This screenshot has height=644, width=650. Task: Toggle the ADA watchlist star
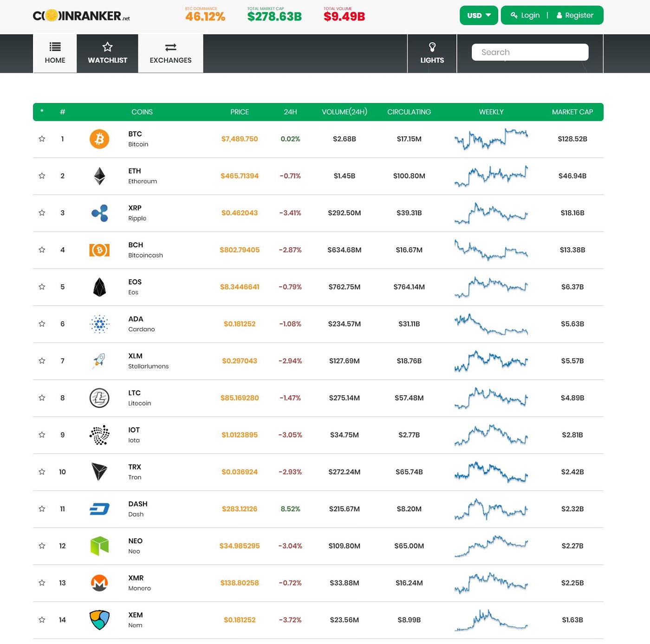click(42, 324)
